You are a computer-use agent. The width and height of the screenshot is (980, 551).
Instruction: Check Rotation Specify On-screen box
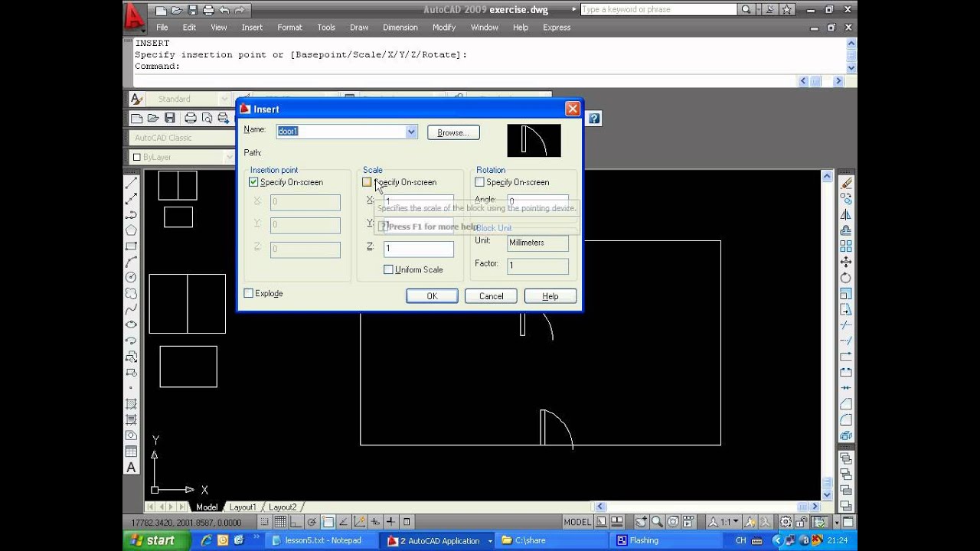[480, 182]
